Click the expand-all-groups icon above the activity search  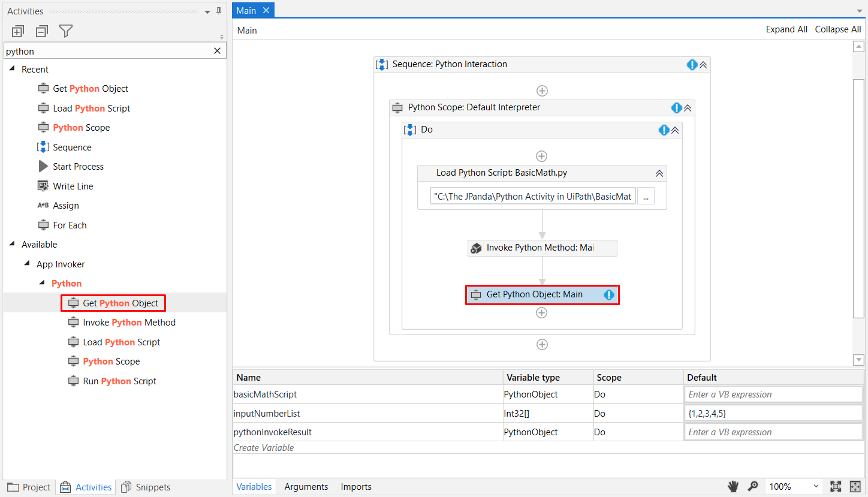tap(17, 31)
